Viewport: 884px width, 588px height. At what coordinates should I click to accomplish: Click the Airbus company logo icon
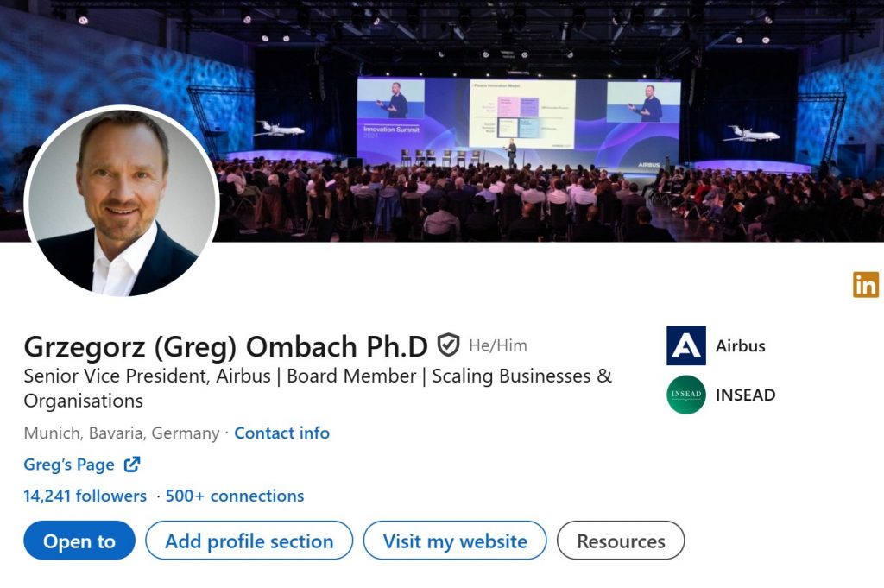(x=686, y=345)
